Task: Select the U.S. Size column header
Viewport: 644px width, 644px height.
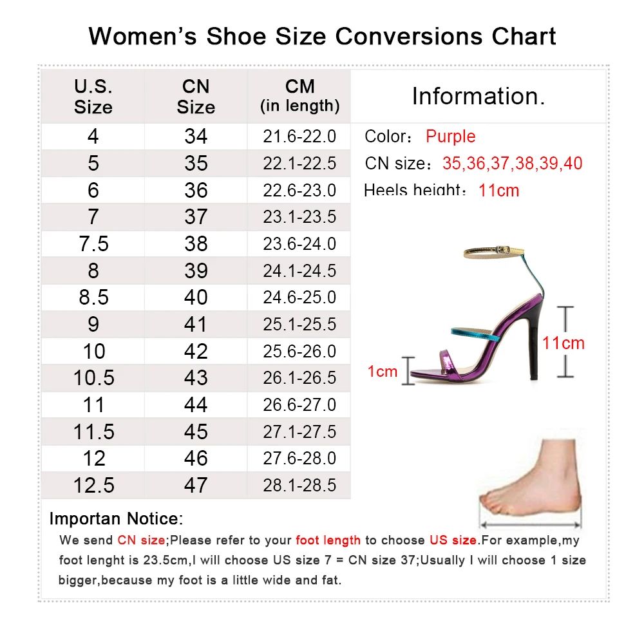Action: pyautogui.click(x=93, y=97)
